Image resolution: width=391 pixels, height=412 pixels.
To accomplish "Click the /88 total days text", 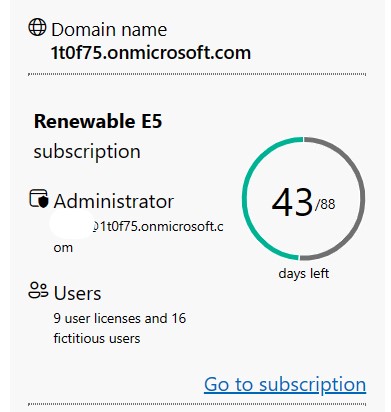I will pos(325,204).
